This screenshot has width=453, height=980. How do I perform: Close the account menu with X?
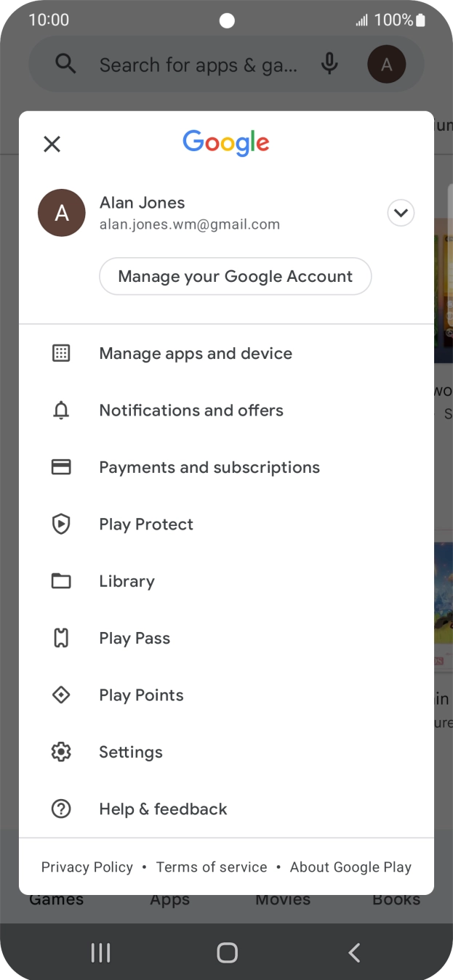click(52, 144)
